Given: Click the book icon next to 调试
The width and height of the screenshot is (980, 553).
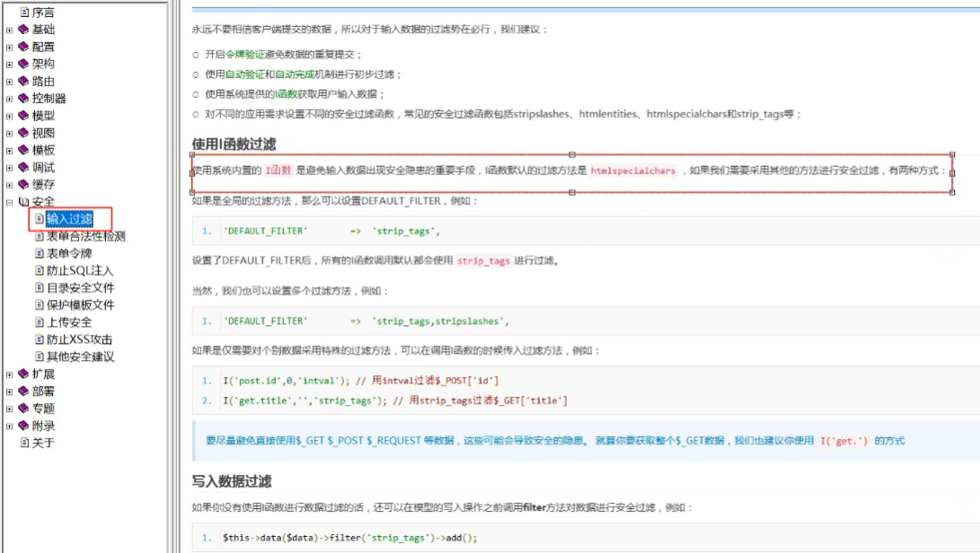Looking at the screenshot, I should [23, 168].
